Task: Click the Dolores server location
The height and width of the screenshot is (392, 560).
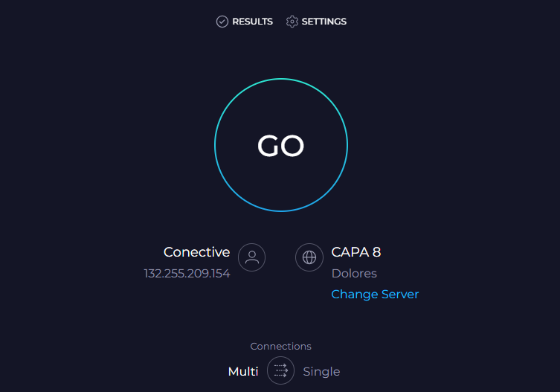Action: (x=354, y=273)
